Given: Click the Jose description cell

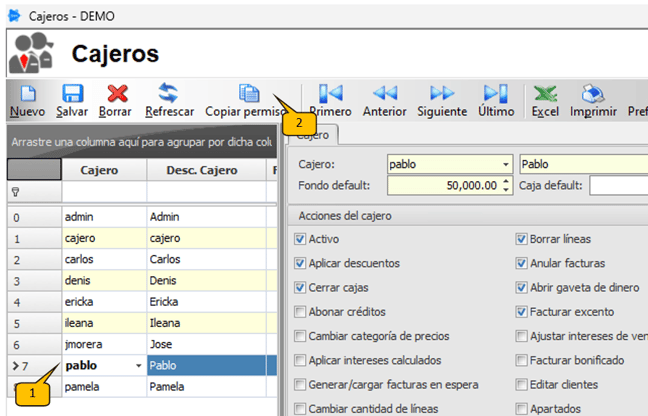Looking at the screenshot, I should pos(206,345).
